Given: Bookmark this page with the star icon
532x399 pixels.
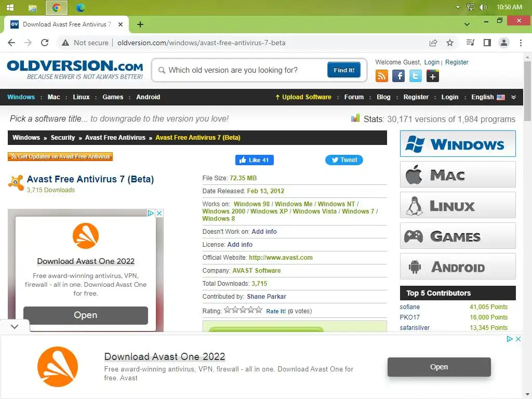Looking at the screenshot, I should tap(449, 43).
